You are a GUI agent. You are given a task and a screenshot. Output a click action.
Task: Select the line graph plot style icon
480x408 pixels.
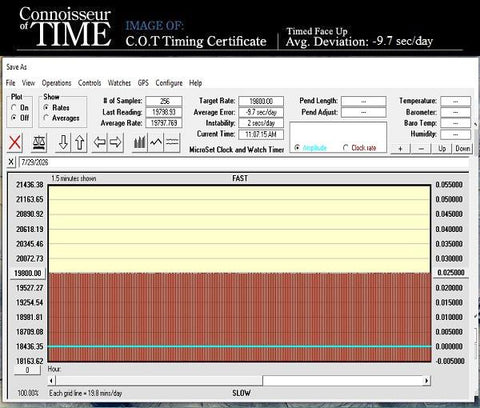click(x=156, y=143)
